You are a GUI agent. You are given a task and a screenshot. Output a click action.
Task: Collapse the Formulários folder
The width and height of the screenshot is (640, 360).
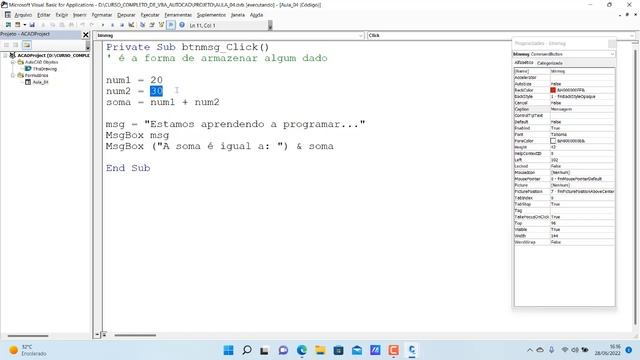[13, 75]
